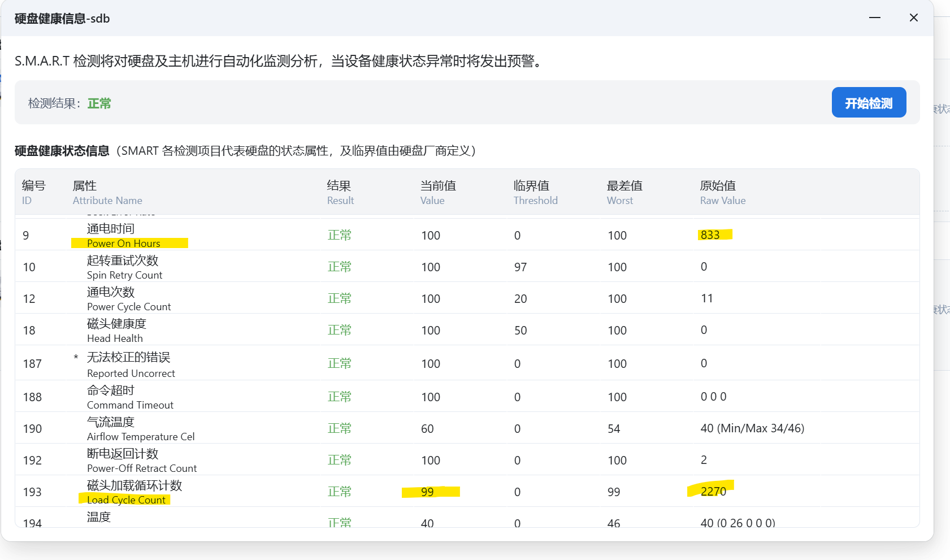This screenshot has height=560, width=950.
Task: Click the 气流温度 label
Action: (x=111, y=422)
